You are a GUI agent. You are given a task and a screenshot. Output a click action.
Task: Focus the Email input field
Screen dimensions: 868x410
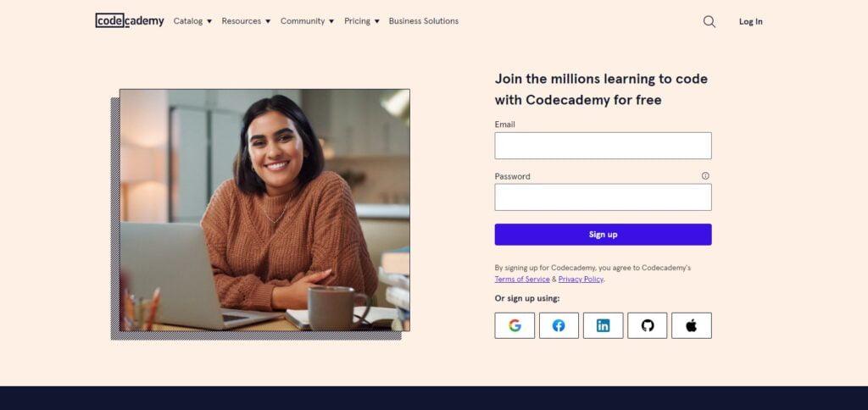point(603,146)
